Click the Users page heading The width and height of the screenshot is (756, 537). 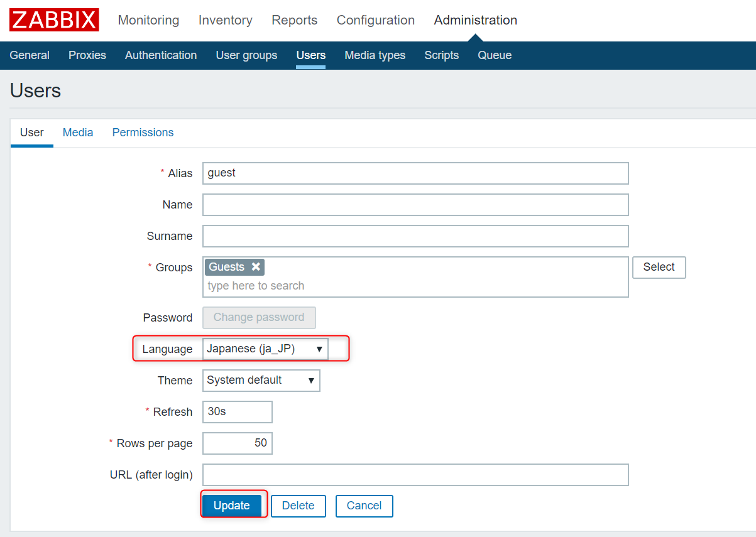point(36,91)
